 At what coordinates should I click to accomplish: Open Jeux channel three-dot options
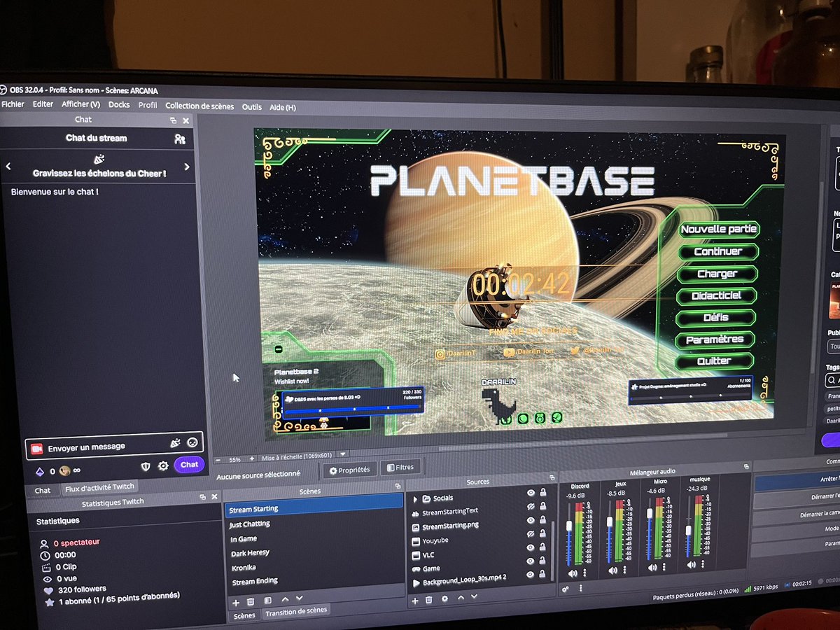(x=626, y=570)
